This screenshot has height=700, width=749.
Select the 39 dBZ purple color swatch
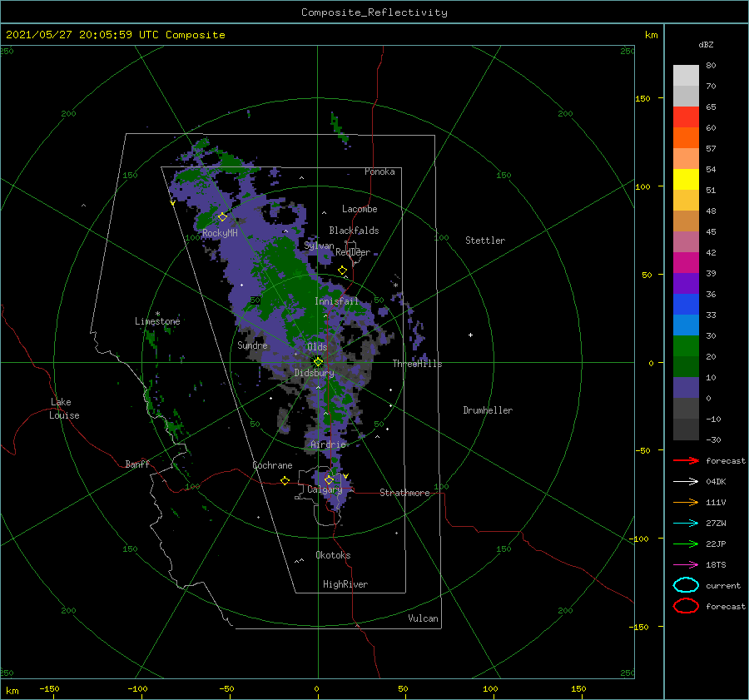coord(686,283)
